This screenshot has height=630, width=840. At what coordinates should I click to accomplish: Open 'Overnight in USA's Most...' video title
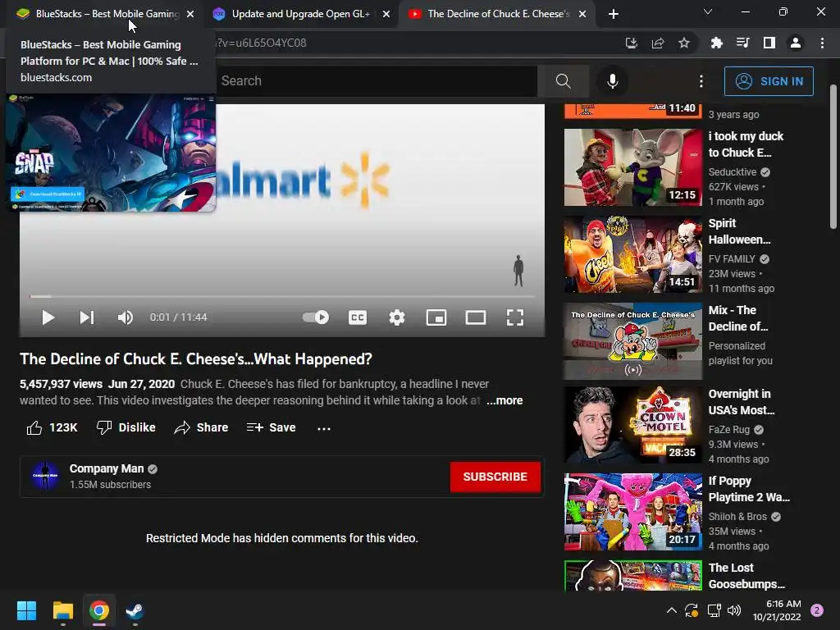[741, 402]
